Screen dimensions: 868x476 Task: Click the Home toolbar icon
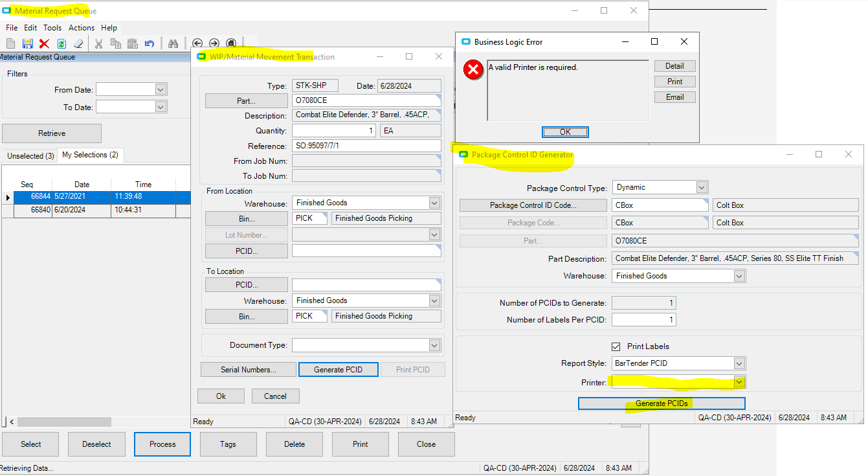click(x=231, y=43)
